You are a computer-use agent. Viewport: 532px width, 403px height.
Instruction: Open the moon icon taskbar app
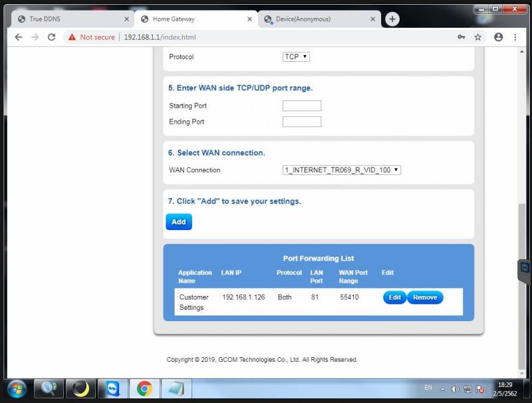pyautogui.click(x=80, y=389)
